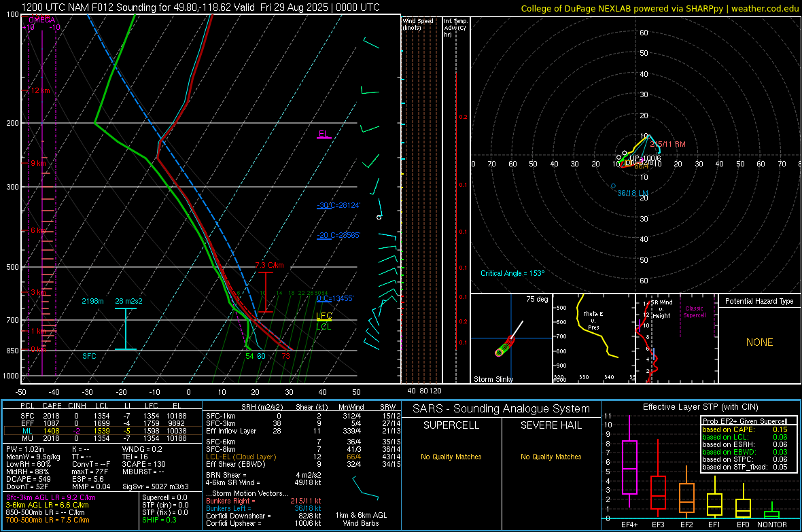Select the Eff Inflow Layer row
Viewport: 802px width, 532px height.
pos(302,431)
